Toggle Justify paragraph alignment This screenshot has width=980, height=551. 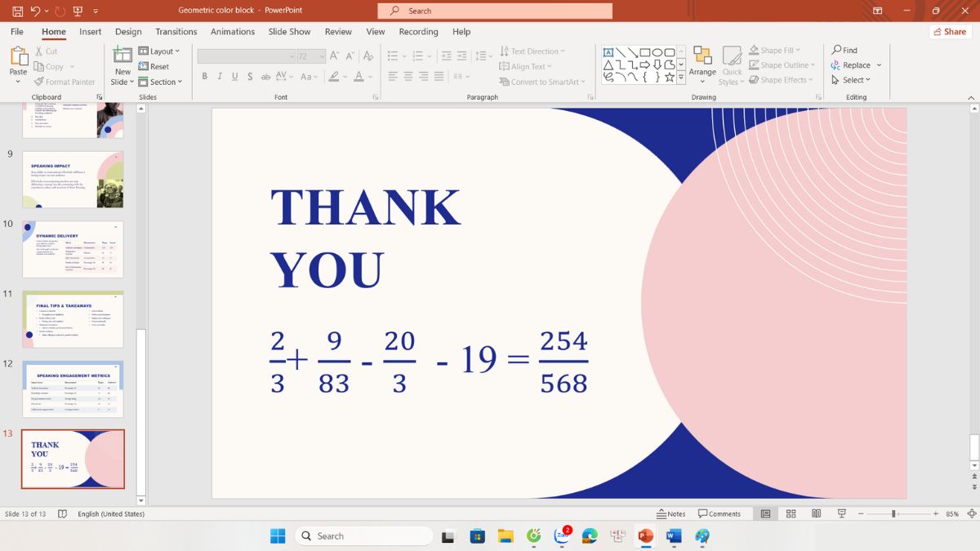click(x=439, y=77)
